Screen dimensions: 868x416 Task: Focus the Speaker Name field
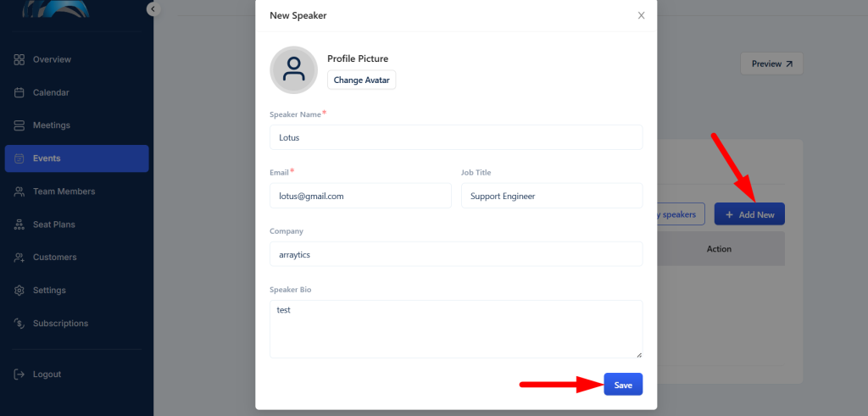(x=456, y=137)
